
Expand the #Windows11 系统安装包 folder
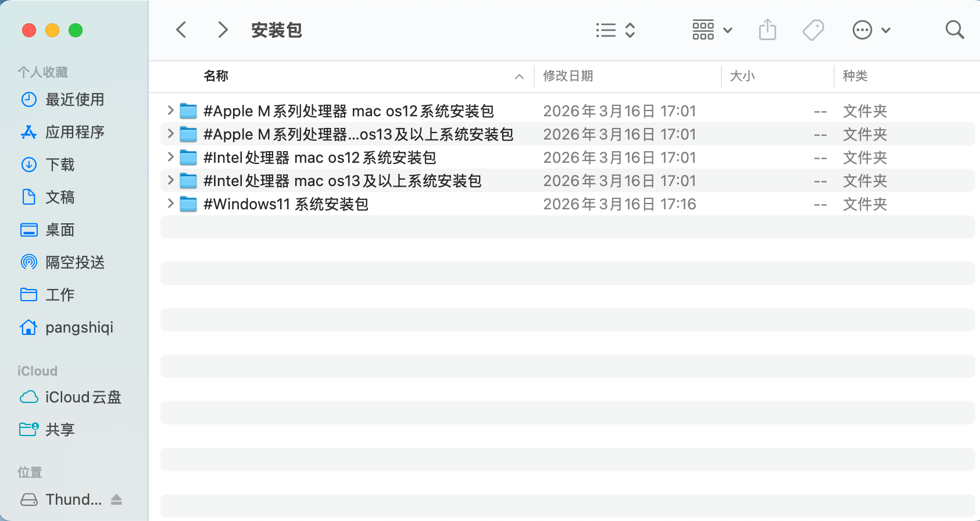170,204
